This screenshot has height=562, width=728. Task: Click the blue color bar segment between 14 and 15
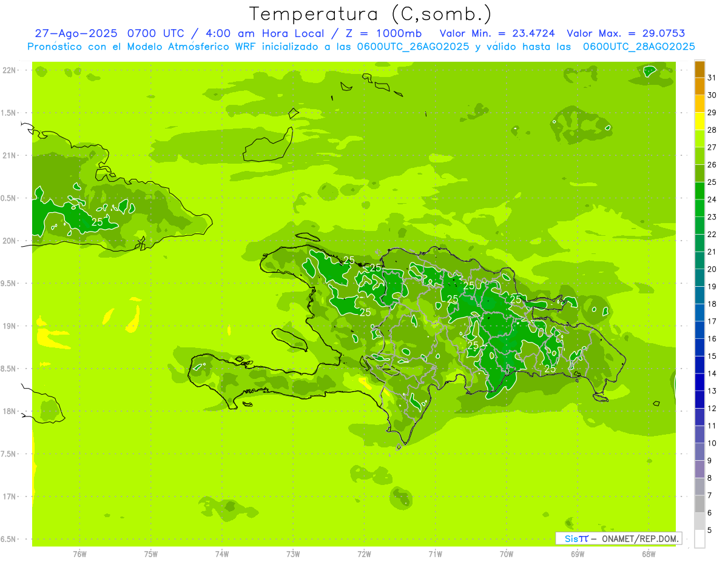699,364
